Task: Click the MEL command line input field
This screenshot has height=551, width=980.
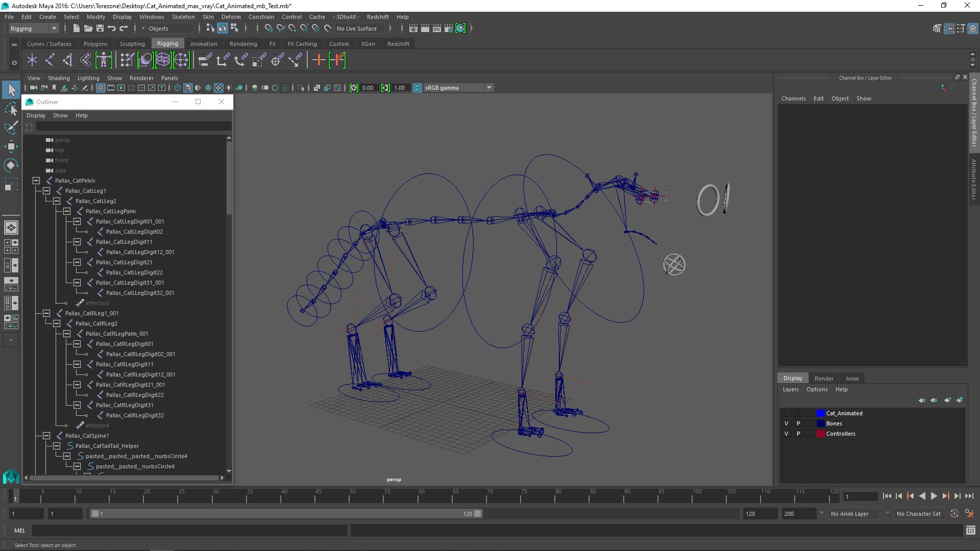Action: tap(189, 531)
